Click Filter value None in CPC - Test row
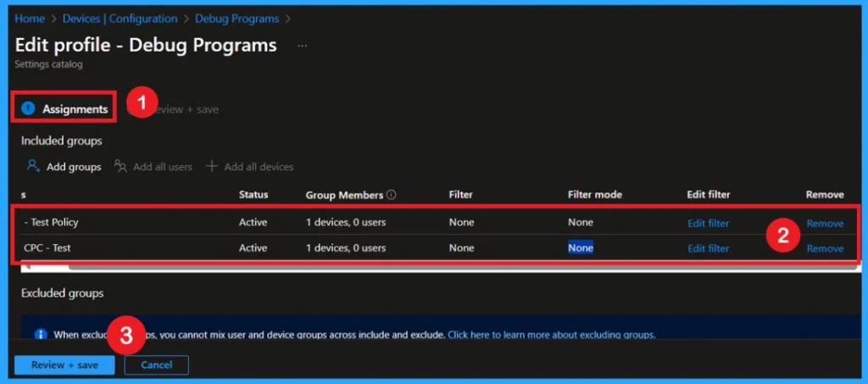The image size is (868, 384). [x=462, y=248]
